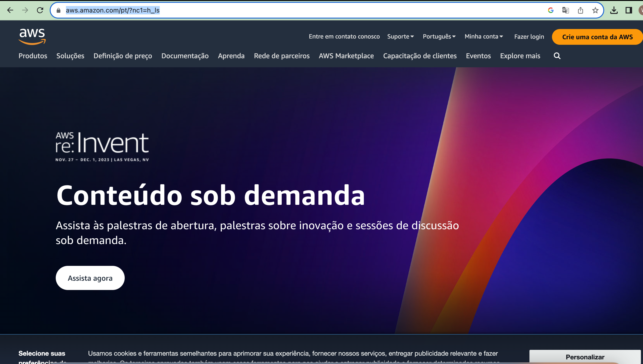Image resolution: width=643 pixels, height=364 pixels.
Task: Click the AWS logo
Action: tap(32, 36)
